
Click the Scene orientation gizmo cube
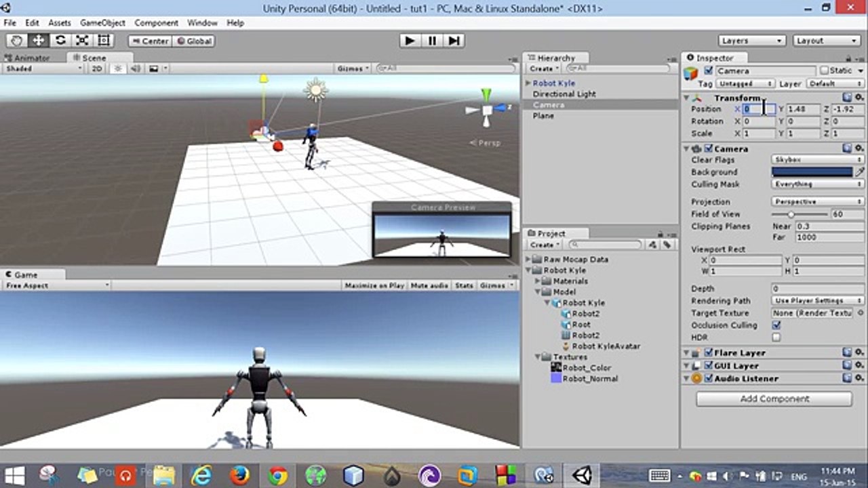click(487, 110)
